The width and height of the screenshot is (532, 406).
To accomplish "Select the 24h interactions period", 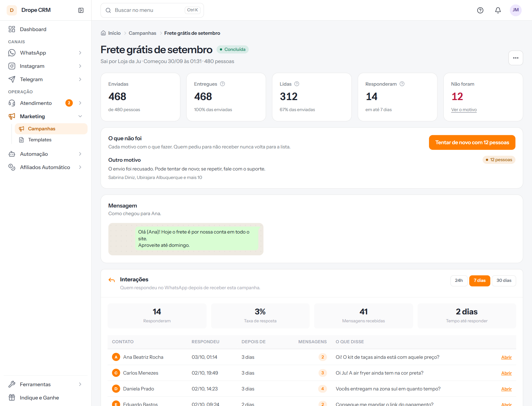I will click(x=459, y=280).
